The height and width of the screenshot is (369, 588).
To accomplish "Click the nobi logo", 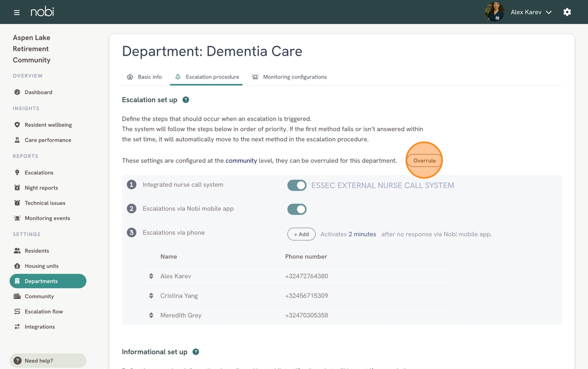I will [x=42, y=12].
